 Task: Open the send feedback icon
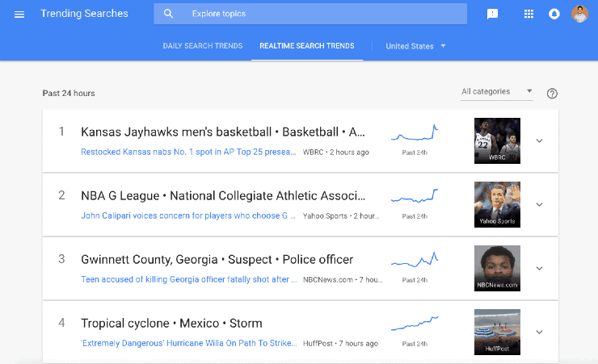493,14
